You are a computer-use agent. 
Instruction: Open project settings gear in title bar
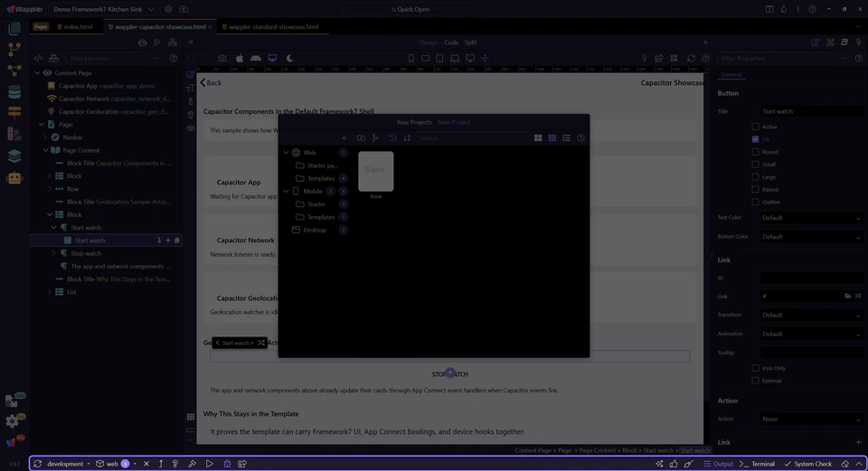pyautogui.click(x=168, y=9)
